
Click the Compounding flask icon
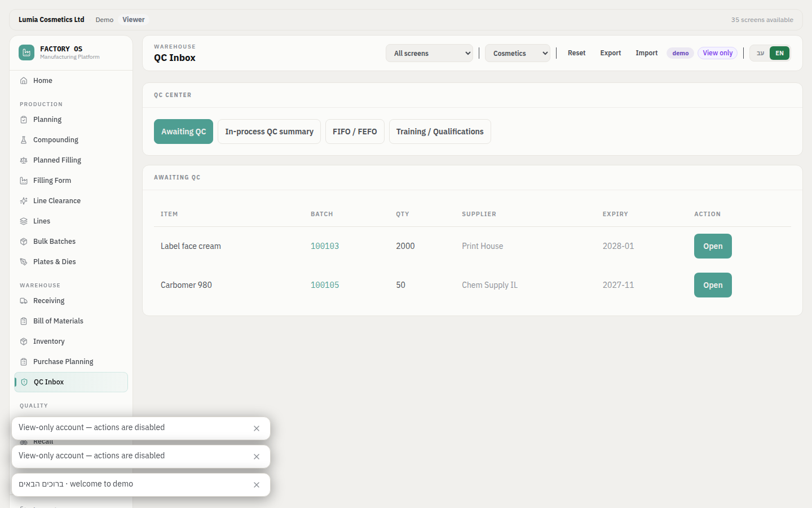tap(24, 140)
